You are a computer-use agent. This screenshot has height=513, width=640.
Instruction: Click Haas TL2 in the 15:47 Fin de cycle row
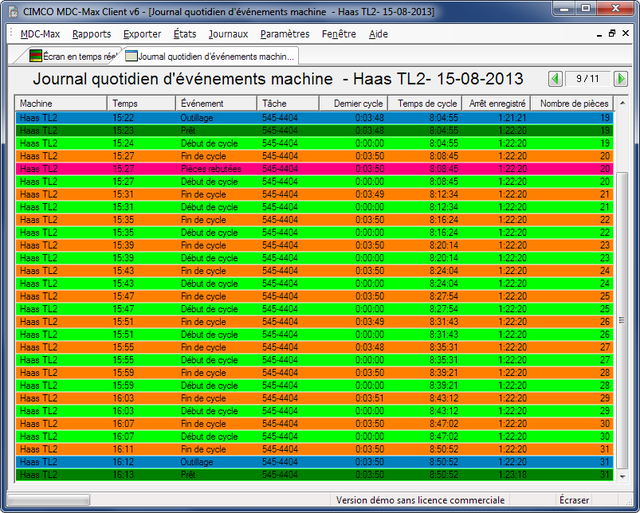[38, 296]
